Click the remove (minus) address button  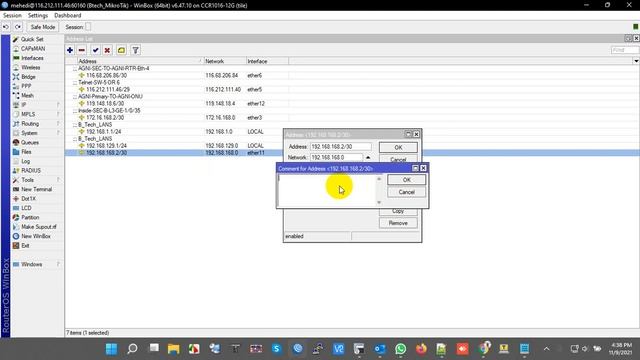click(x=82, y=50)
